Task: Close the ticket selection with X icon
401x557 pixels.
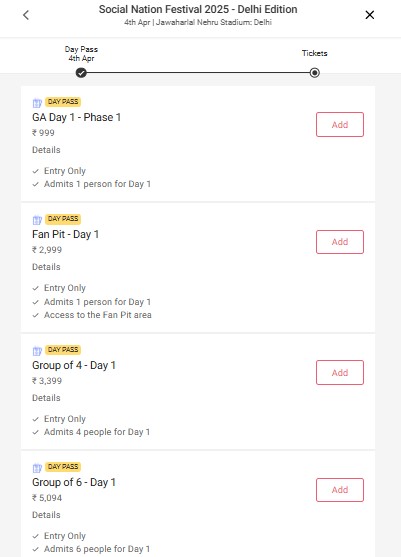Action: pos(370,15)
